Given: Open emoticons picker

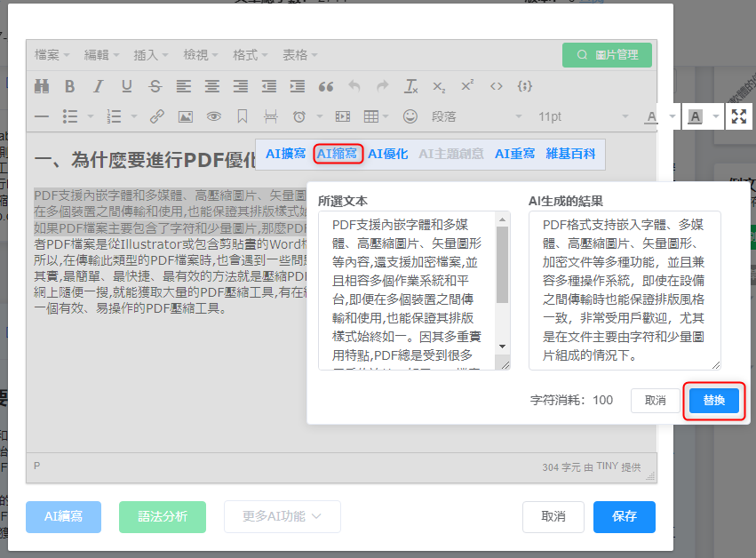Looking at the screenshot, I should [410, 116].
